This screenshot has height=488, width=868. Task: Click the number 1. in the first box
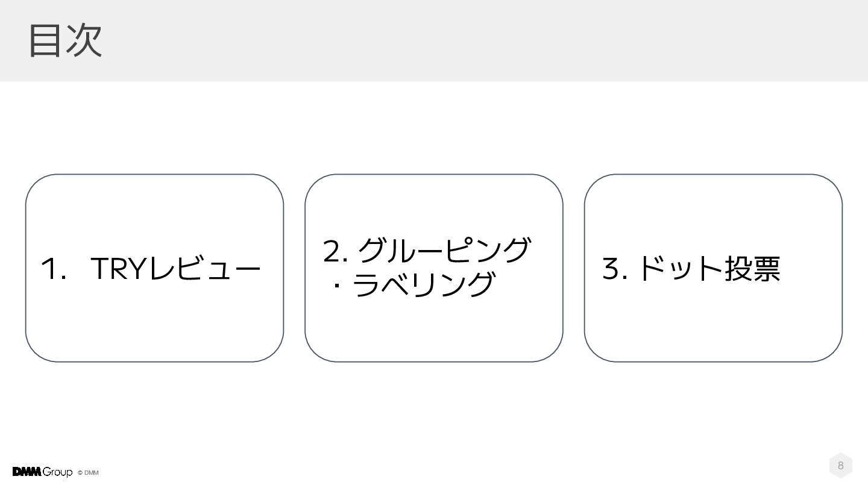[x=53, y=269]
